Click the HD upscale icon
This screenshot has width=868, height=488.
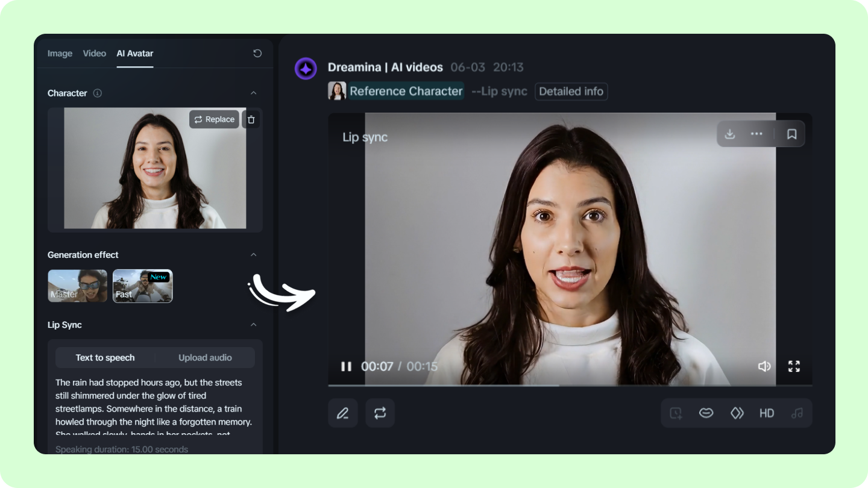[x=767, y=413]
